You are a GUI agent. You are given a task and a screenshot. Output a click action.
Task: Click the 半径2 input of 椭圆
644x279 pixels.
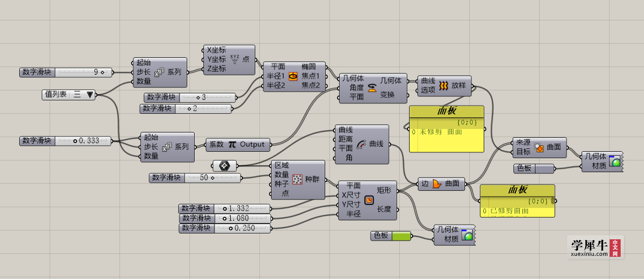tap(276, 86)
